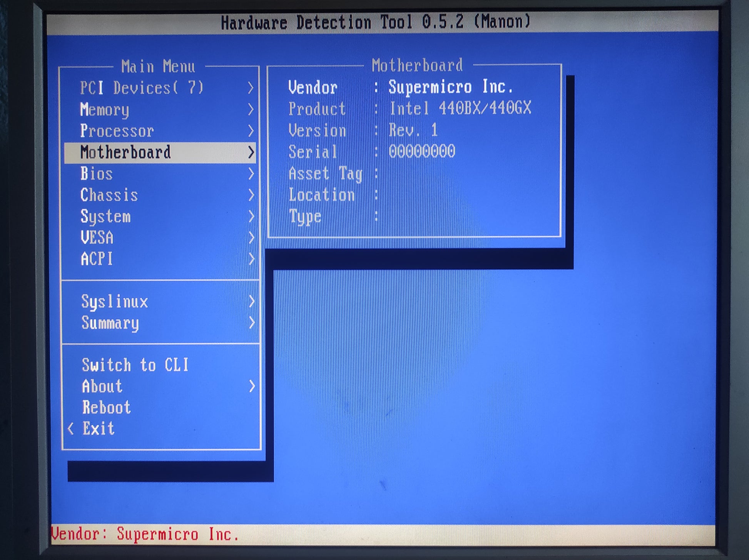Viewport: 749px width, 560px height.
Task: Expand the ACPI submenu arrow
Action: [251, 259]
